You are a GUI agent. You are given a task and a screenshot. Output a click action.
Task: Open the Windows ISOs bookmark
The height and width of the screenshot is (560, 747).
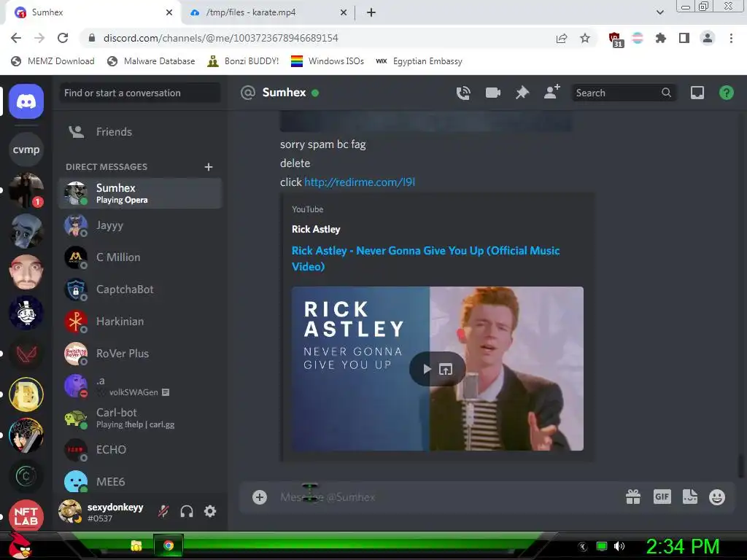[328, 61]
